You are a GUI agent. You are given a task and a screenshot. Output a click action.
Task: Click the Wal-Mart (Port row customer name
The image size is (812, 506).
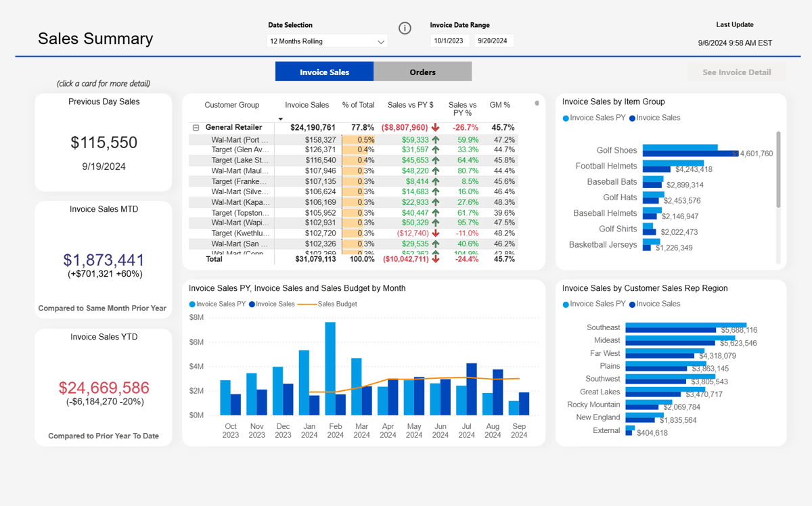click(240, 140)
